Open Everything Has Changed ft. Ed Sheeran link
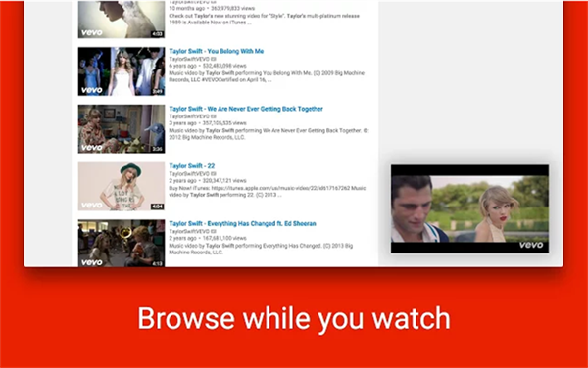This screenshot has height=368, width=588. point(242,224)
